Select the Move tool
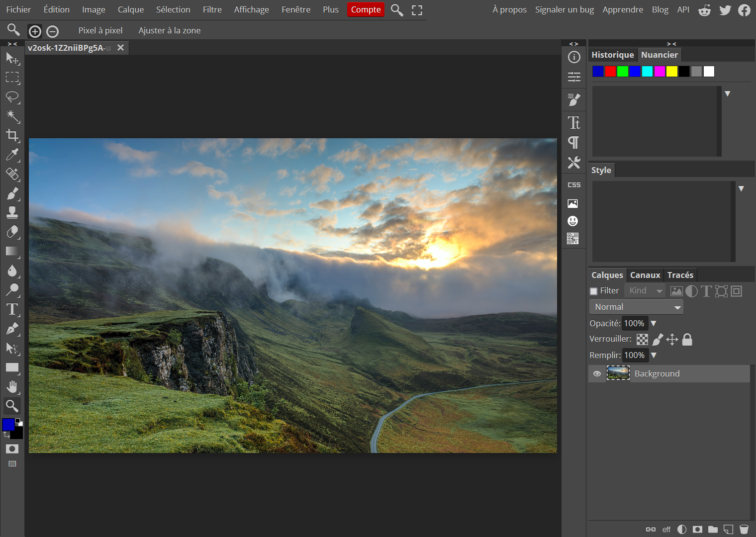The width and height of the screenshot is (756, 537). (12, 59)
